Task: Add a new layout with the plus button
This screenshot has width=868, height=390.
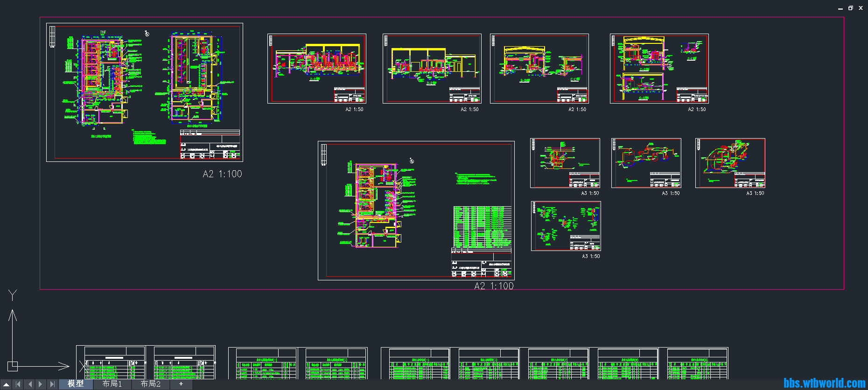Action: click(x=181, y=384)
